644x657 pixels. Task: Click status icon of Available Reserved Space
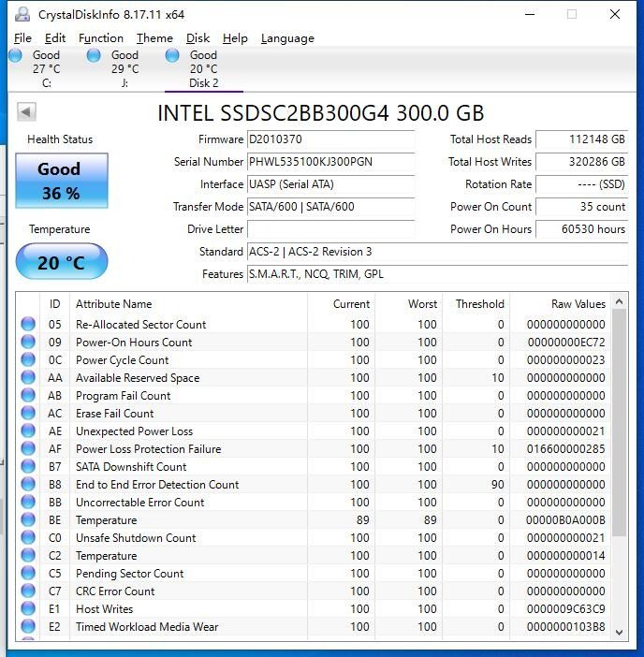[28, 377]
